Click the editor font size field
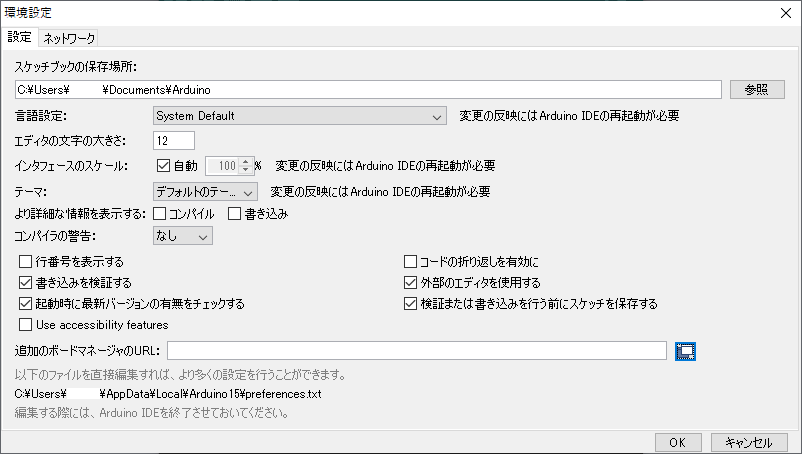Viewport: 802px width, 454px height. [x=174, y=141]
